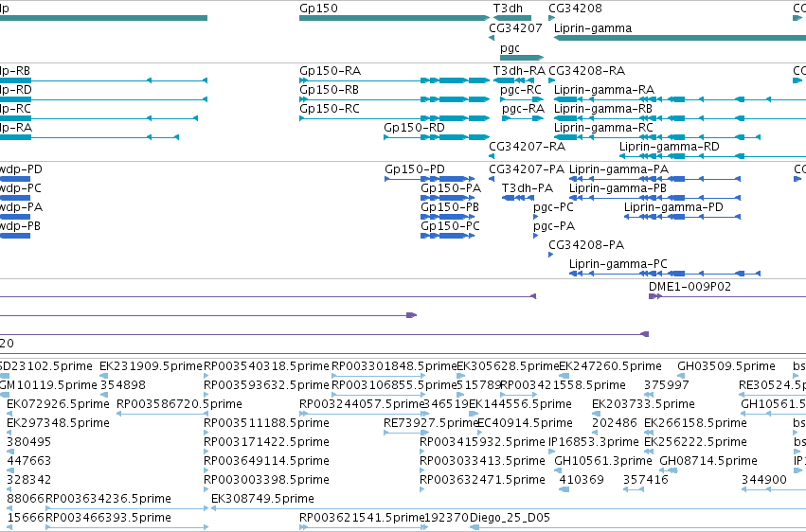Click the EK266158.5prime EST label

695,424
